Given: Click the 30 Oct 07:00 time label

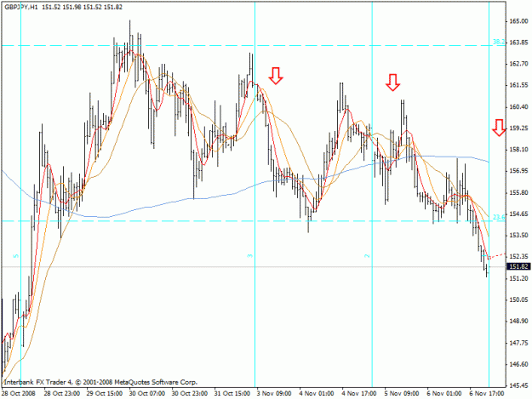Looking at the screenshot, I should 147,394.
